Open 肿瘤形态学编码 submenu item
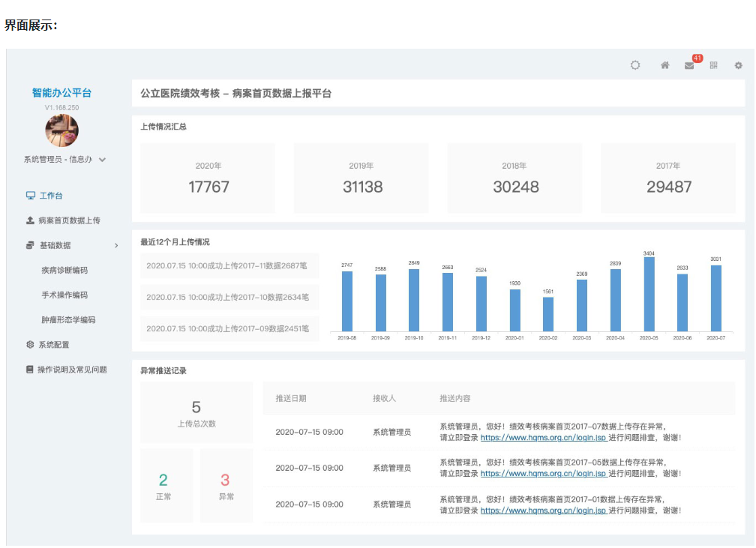The width and height of the screenshot is (756, 548). 68,320
